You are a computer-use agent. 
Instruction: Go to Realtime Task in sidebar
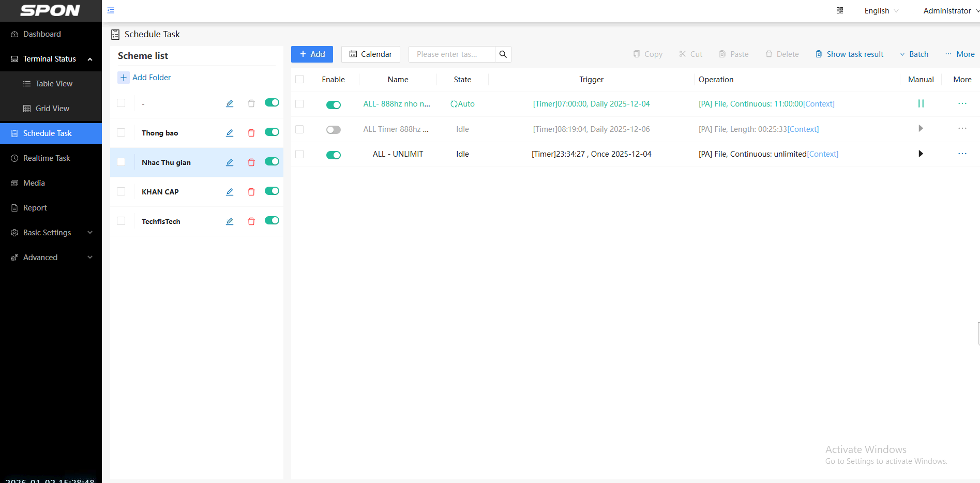(x=47, y=158)
